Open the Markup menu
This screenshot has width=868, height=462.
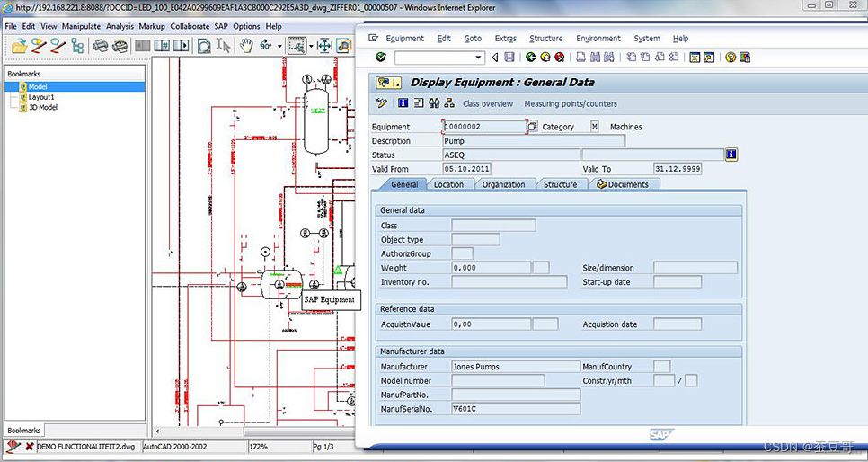152,26
